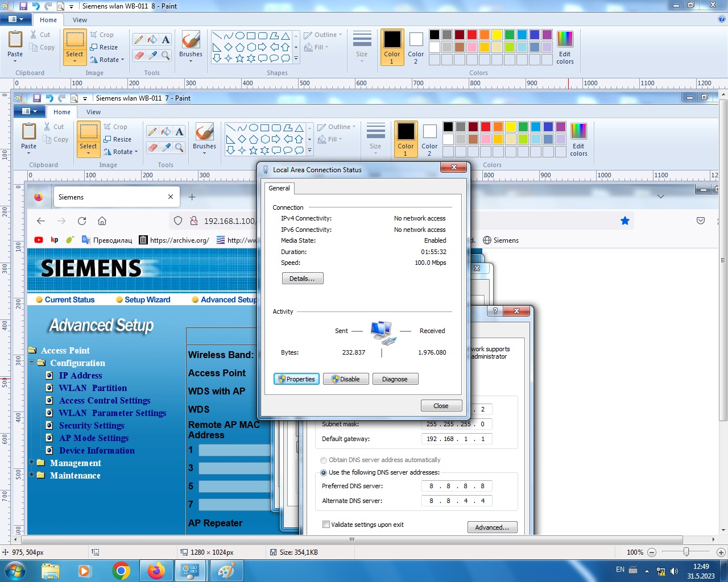Screen dimensions: 728x582
Task: Open the shape Fill dropdown in the main ribbon
Action: [x=316, y=47]
